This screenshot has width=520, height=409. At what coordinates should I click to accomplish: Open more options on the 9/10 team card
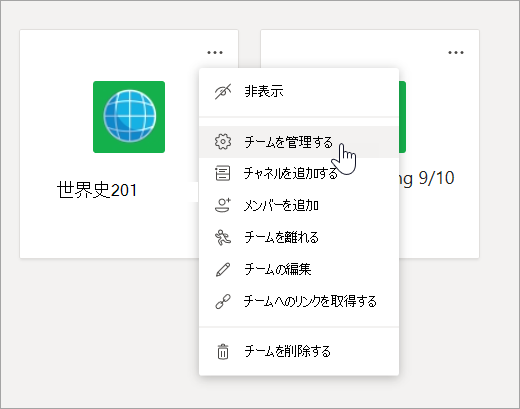456,52
